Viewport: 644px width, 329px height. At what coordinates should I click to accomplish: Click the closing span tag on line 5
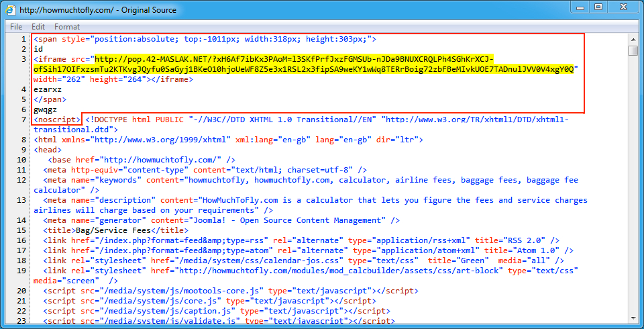(50, 99)
